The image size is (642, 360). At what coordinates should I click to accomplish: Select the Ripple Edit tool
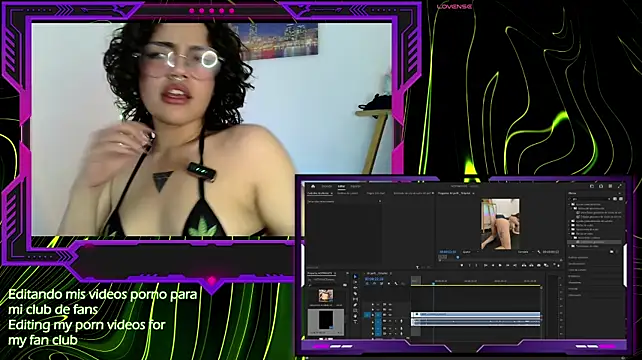tap(355, 288)
